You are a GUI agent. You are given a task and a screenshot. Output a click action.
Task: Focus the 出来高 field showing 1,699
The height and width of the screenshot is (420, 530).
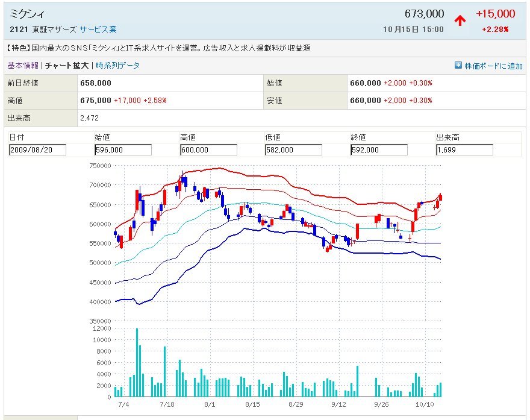[x=465, y=150]
